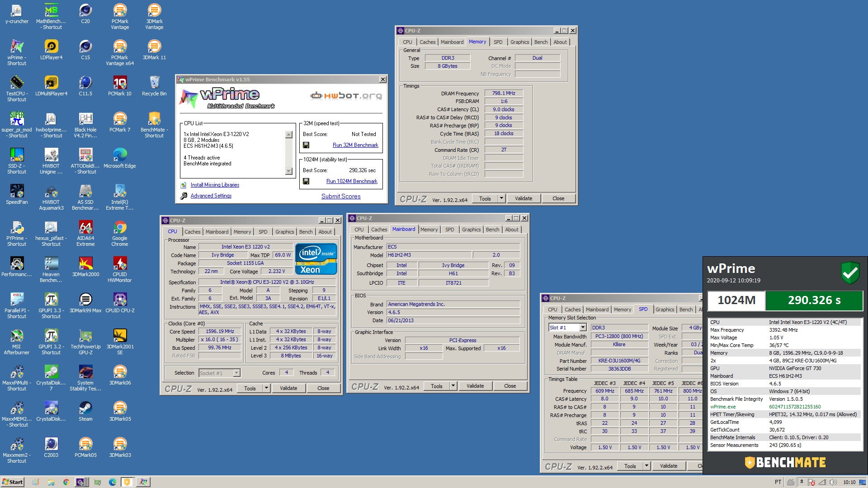This screenshot has width=868, height=488.
Task: Open wPrime Shortcut desktop icon
Action: pyautogui.click(x=17, y=53)
